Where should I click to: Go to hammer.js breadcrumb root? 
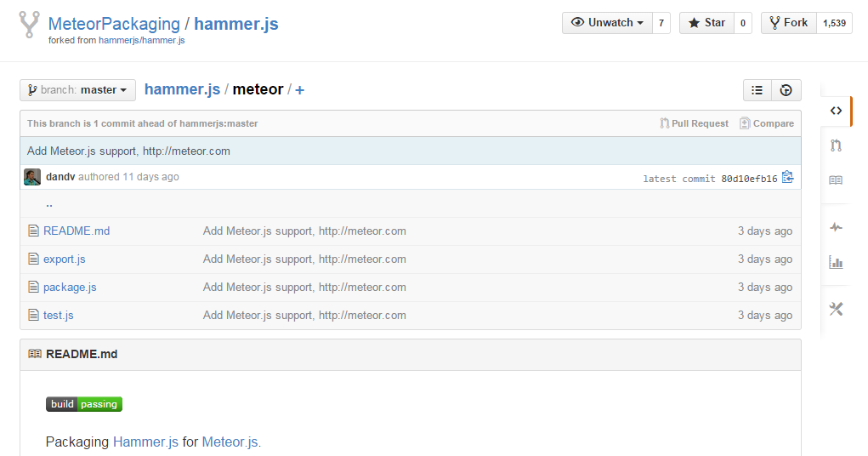[182, 89]
